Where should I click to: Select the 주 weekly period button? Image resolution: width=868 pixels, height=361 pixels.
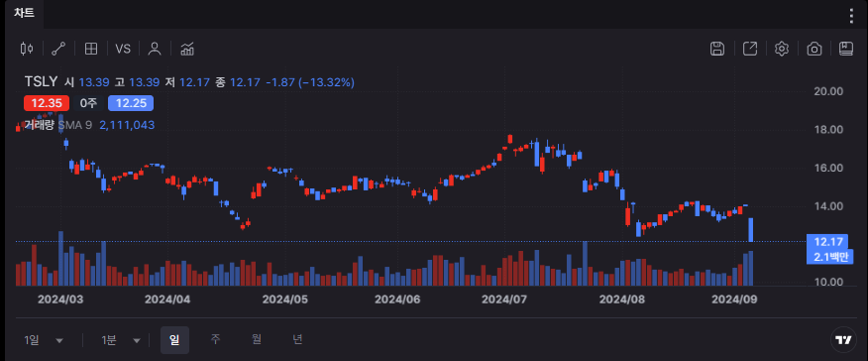215,339
